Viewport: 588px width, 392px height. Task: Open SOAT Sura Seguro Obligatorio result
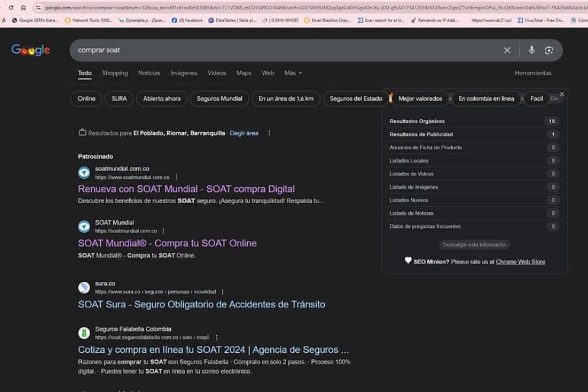point(202,304)
